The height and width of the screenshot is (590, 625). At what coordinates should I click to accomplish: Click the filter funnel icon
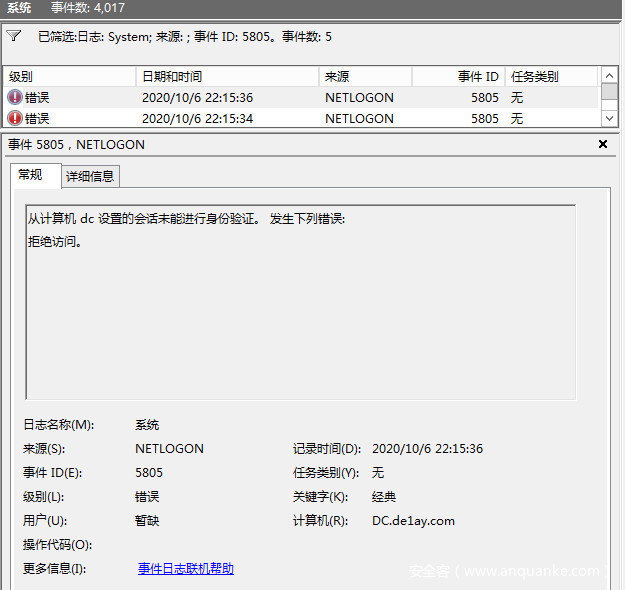pyautogui.click(x=13, y=36)
